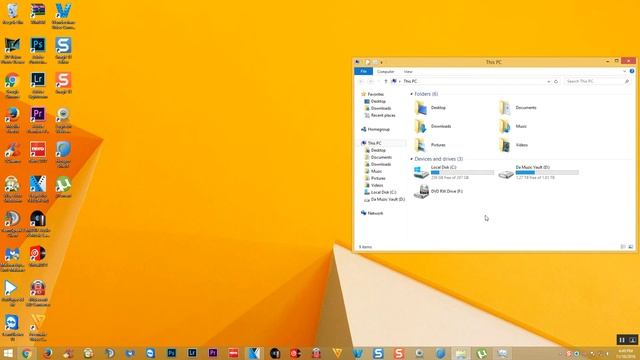Viewport: 640px width, 360px height.
Task: Open TeamViewer from the taskbar
Action: coord(151,353)
